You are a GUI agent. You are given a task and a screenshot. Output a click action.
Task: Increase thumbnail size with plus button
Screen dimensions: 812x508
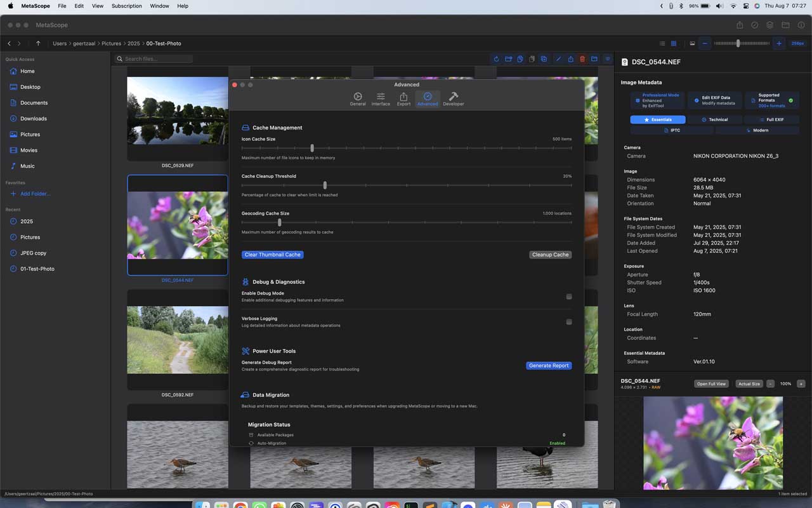click(x=779, y=43)
